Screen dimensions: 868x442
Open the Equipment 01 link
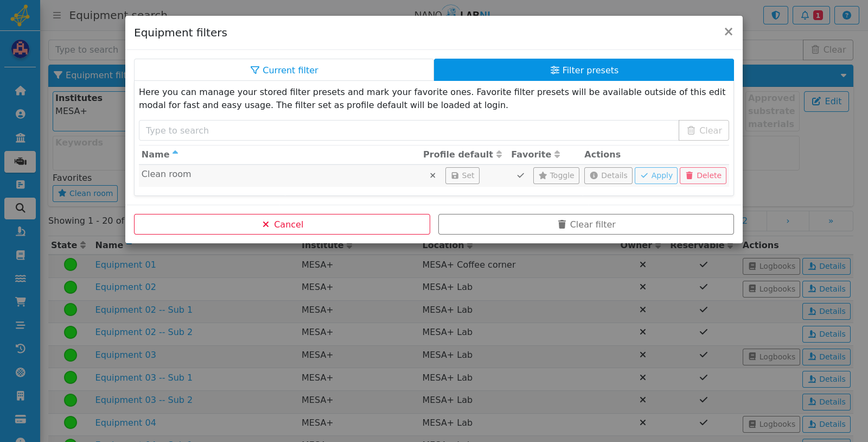125,265
